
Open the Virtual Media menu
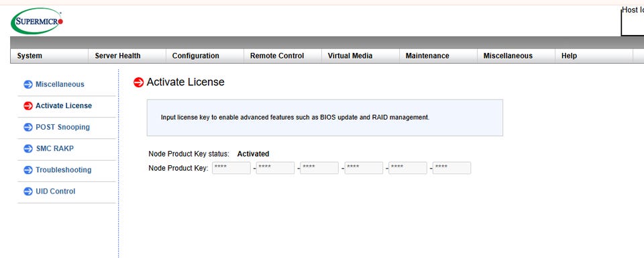(x=350, y=56)
